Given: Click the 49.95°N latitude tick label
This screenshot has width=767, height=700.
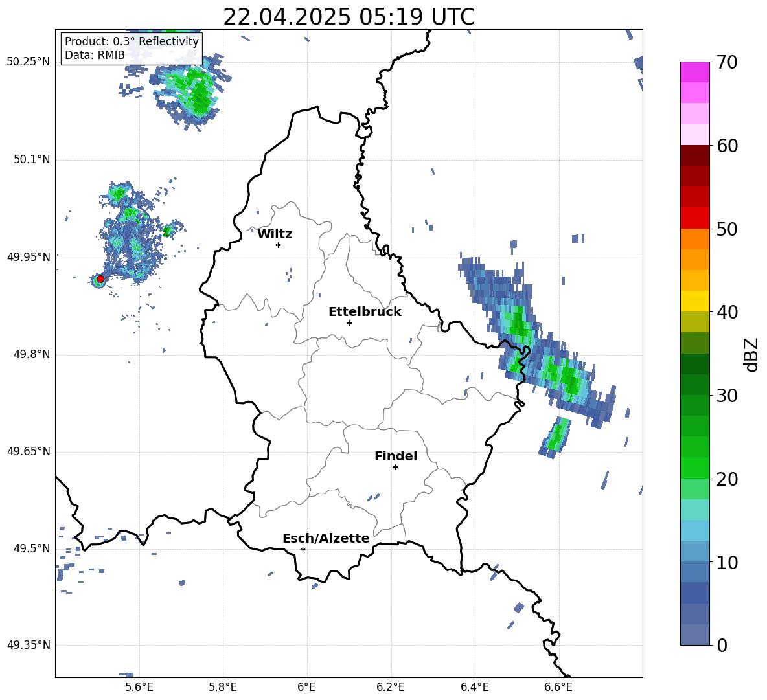Looking at the screenshot, I should point(29,257).
